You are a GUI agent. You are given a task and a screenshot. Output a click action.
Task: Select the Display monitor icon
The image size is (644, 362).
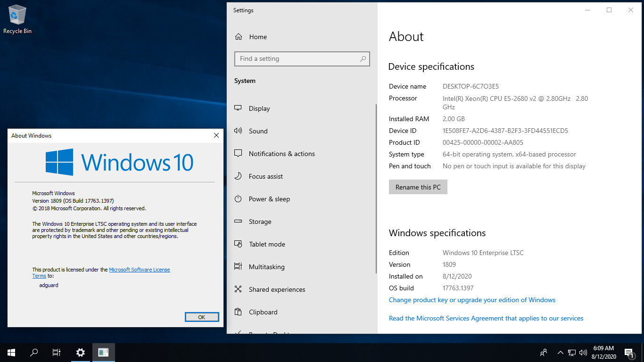238,108
